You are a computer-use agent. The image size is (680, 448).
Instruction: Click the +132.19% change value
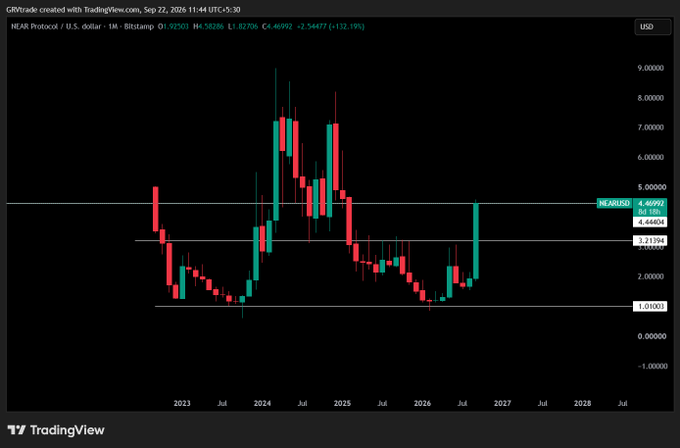tap(346, 26)
